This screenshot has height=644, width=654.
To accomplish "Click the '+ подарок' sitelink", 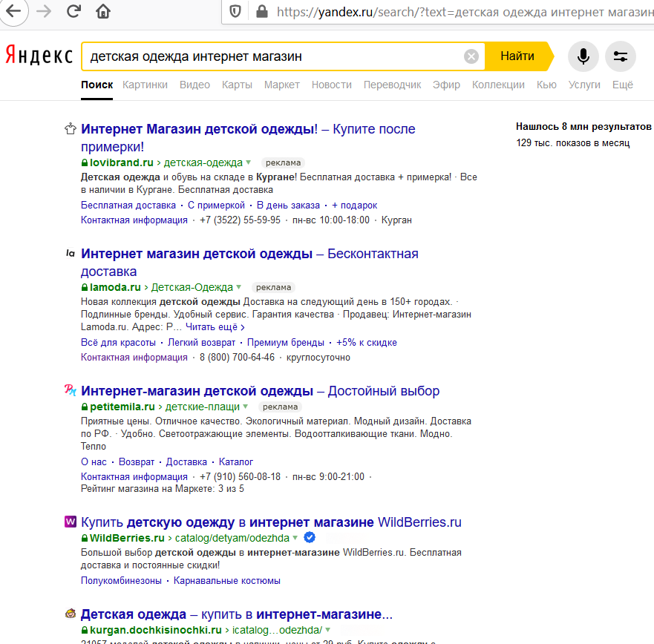I will coord(355,205).
